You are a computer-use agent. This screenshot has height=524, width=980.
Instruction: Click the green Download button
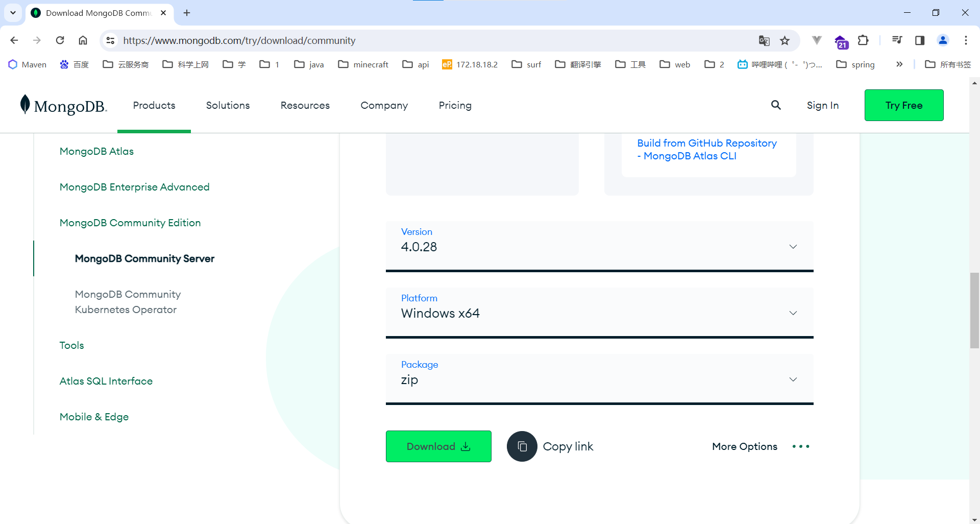[438, 446]
